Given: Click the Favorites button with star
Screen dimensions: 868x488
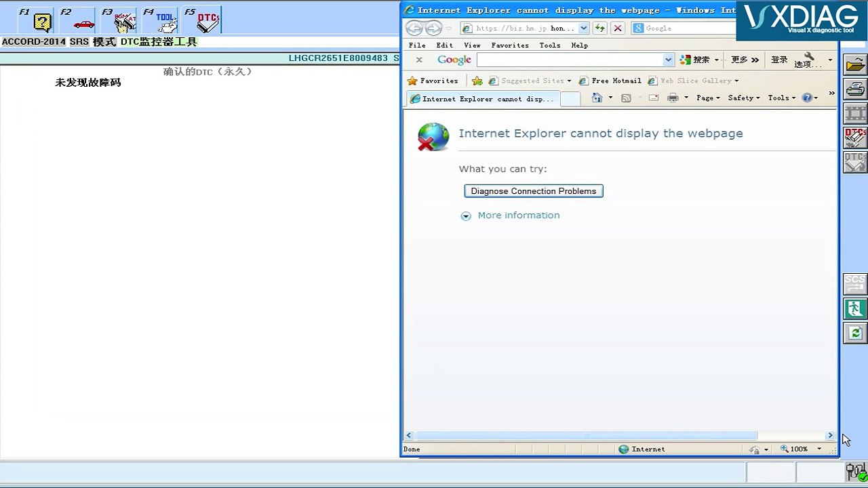Looking at the screenshot, I should (x=433, y=81).
